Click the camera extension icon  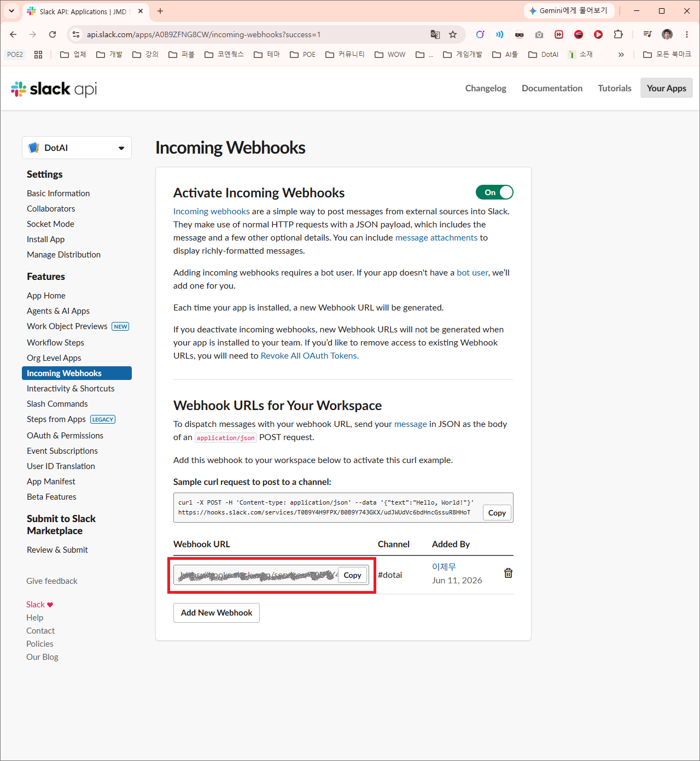coord(539,34)
